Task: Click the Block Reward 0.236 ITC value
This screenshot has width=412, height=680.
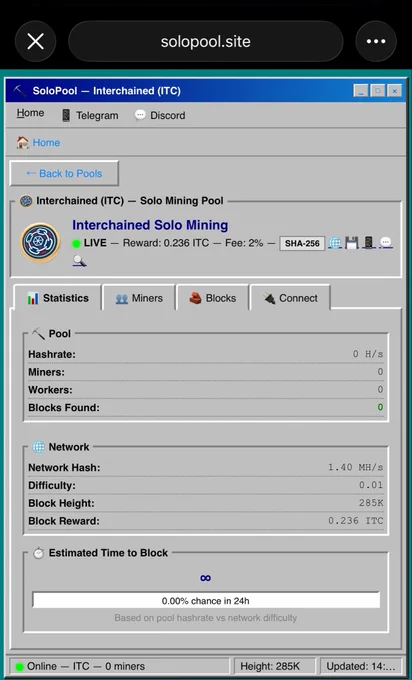Action: 356,520
